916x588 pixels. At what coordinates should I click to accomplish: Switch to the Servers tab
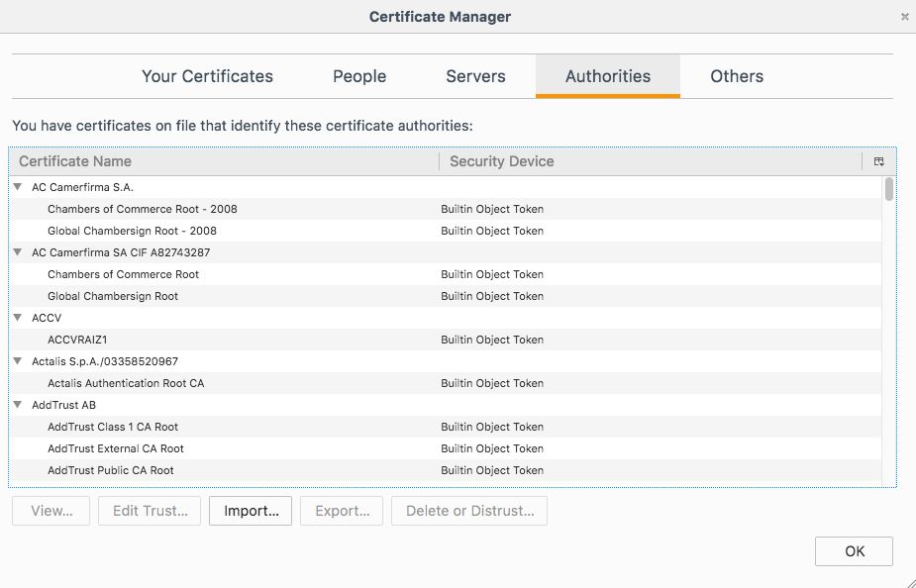coord(475,76)
